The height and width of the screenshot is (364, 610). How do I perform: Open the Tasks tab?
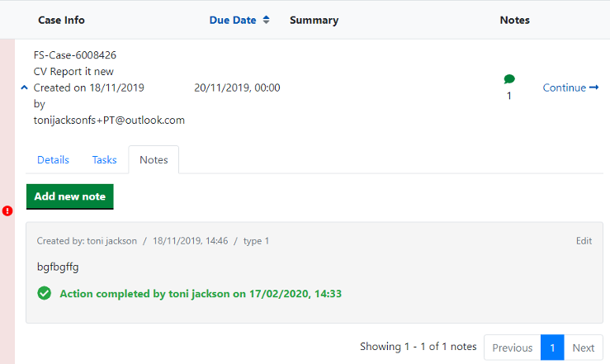(104, 160)
